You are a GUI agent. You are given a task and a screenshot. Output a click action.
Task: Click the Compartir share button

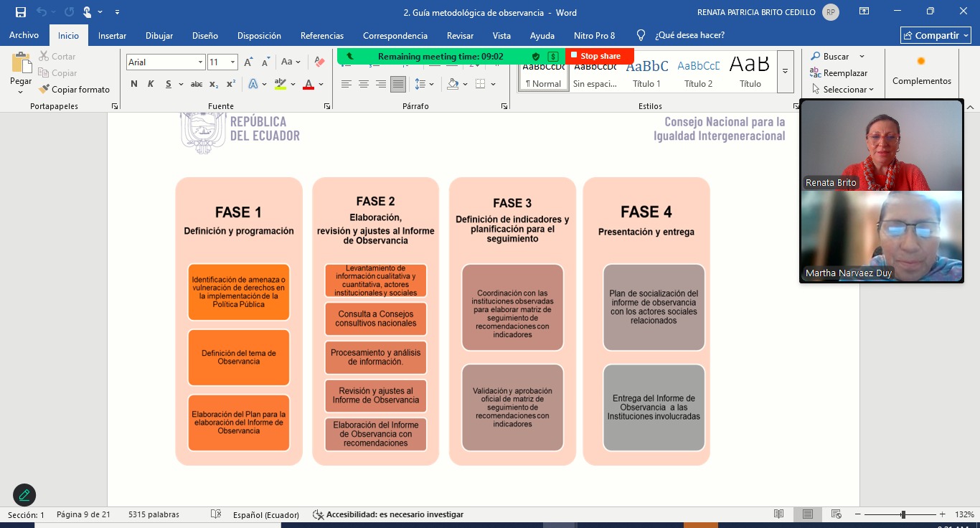click(x=936, y=35)
